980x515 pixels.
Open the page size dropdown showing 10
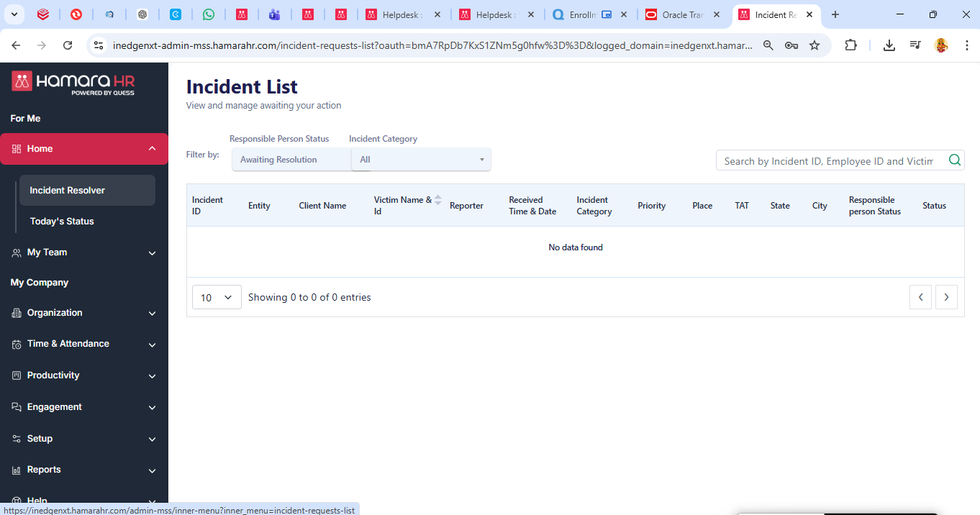(217, 297)
